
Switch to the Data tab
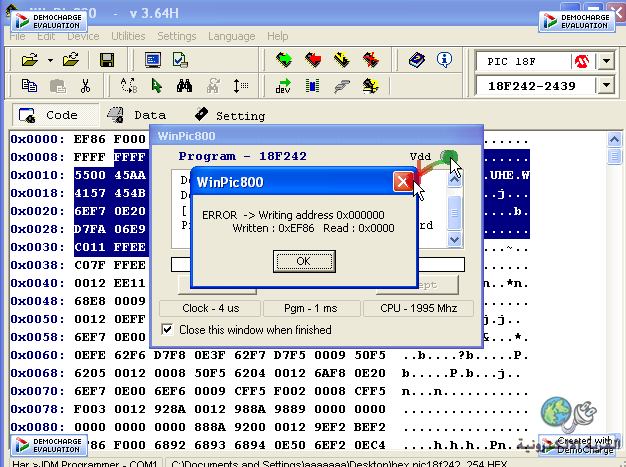click(137, 115)
